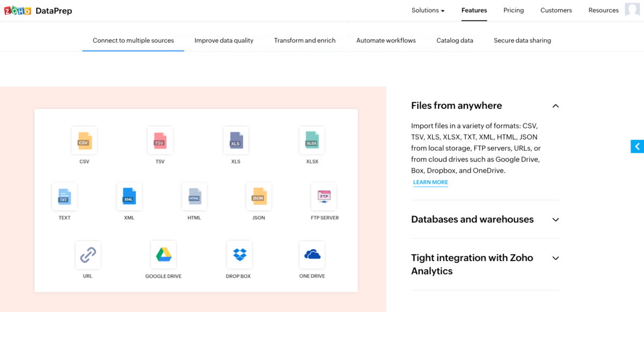Click the FTP SERVER label text
644x362 pixels.
pyautogui.click(x=325, y=218)
